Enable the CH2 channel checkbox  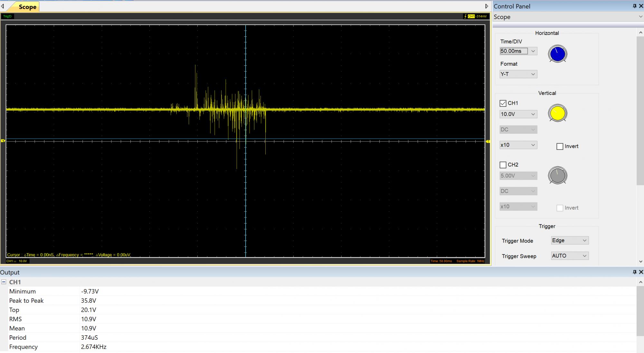coord(503,165)
